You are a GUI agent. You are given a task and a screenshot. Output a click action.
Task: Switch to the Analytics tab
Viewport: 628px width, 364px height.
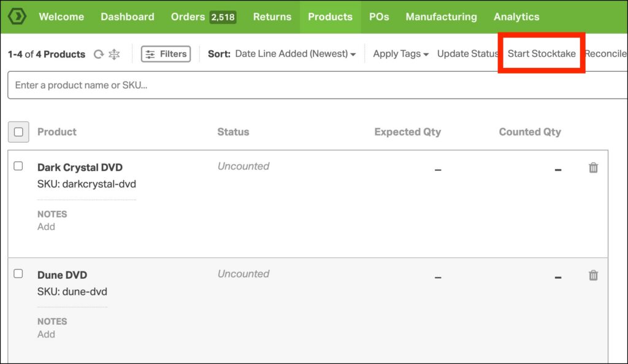tap(516, 17)
